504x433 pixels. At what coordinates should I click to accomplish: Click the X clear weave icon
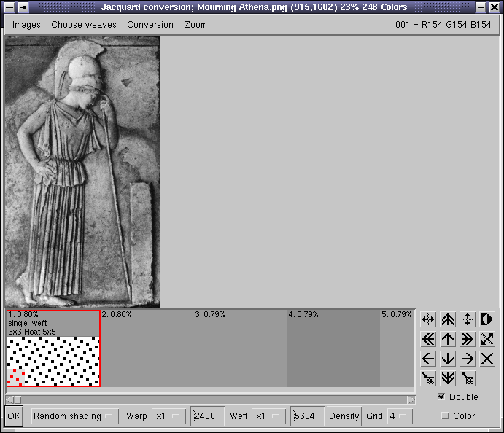click(487, 359)
